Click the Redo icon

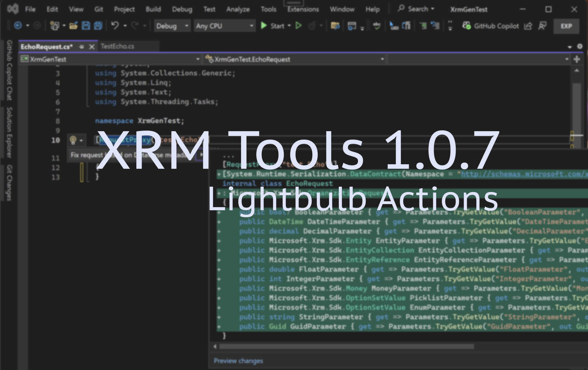[135, 26]
